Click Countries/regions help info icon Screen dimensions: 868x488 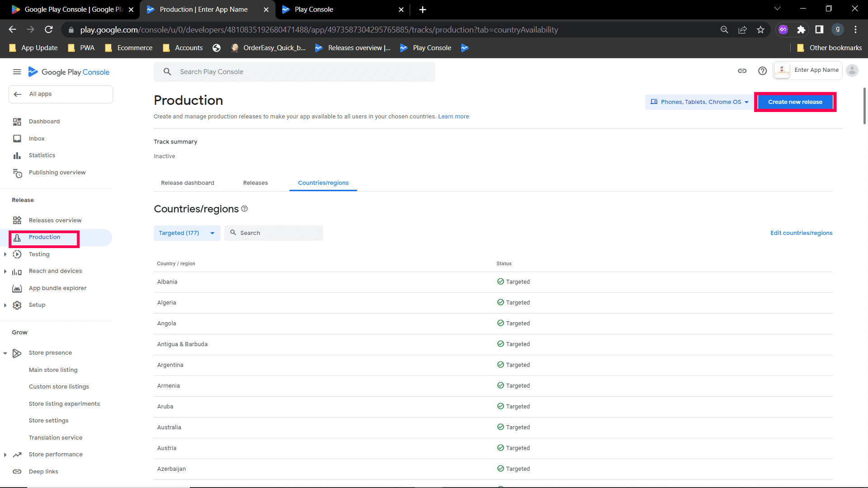tap(245, 209)
